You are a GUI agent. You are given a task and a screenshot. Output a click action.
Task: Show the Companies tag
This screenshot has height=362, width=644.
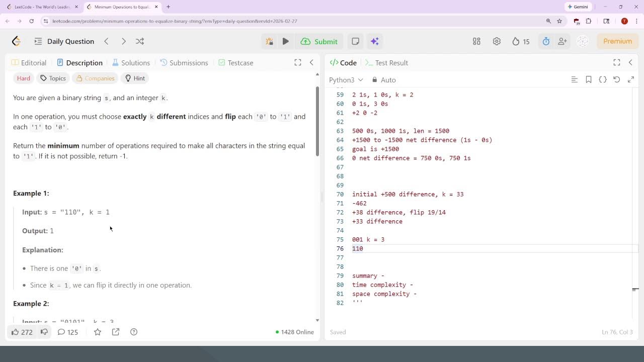95,78
